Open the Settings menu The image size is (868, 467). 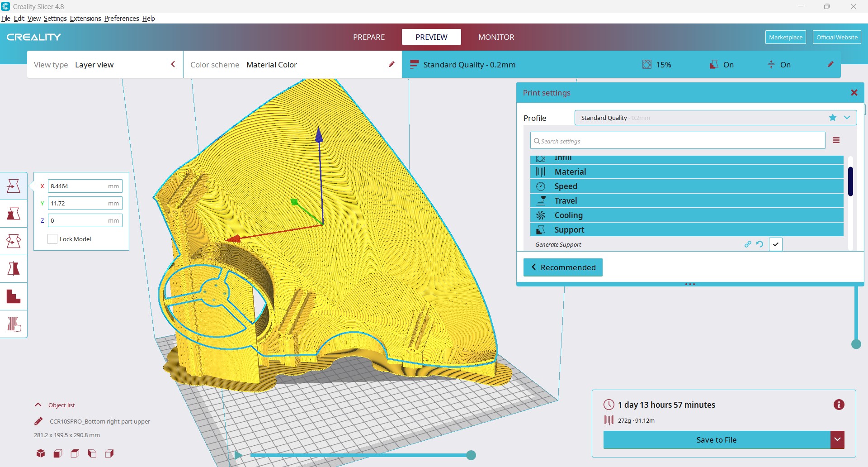tap(55, 19)
